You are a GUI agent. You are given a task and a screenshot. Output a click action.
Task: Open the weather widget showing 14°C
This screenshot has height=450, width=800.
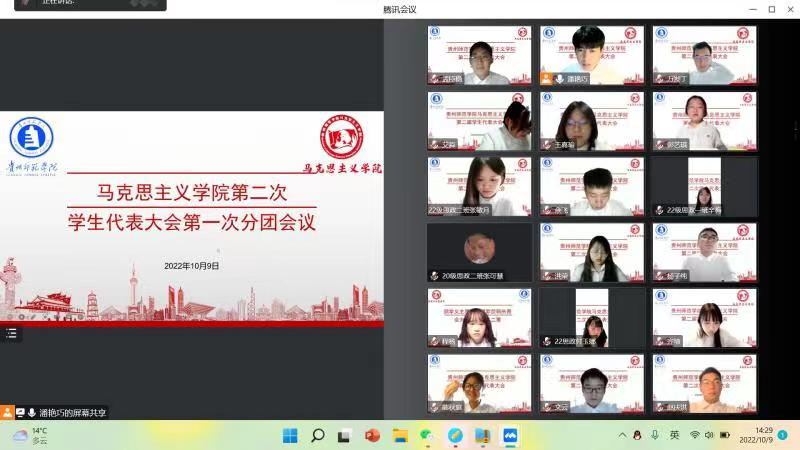[x=30, y=436]
